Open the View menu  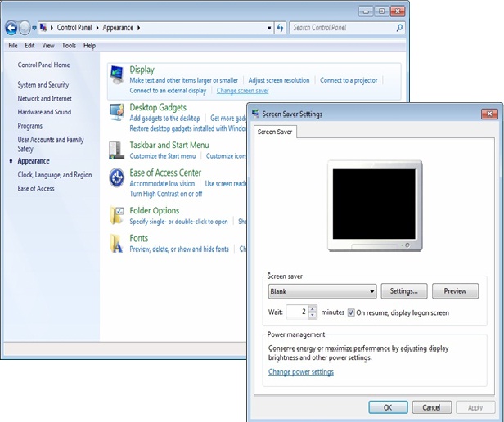coord(48,46)
